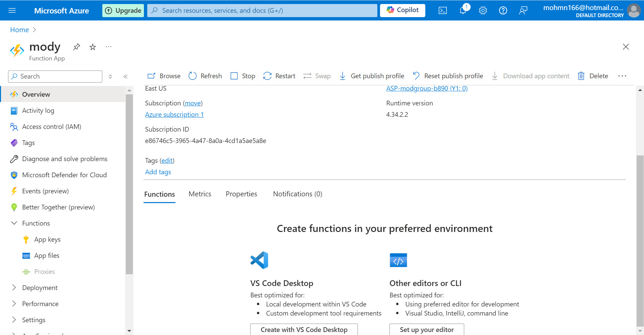Screen dimensions: 644x335
Task: Click the Microsoft Azure logo text
Action: (x=61, y=10)
